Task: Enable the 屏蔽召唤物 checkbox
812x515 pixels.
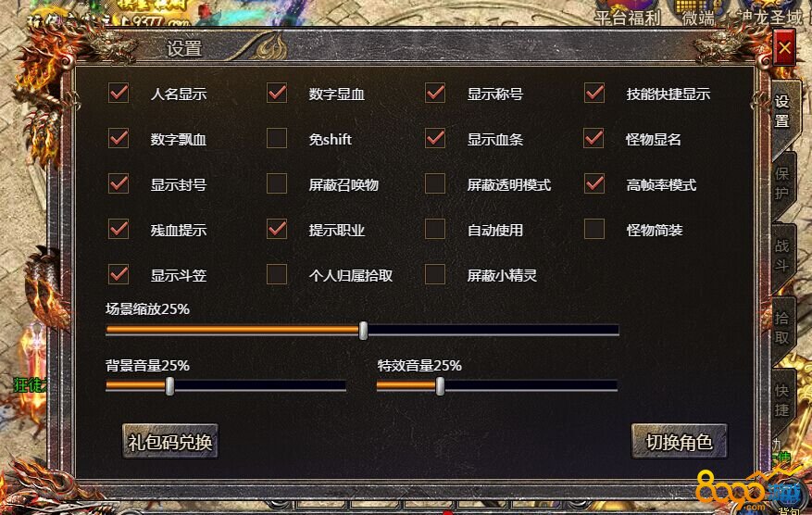Action: coord(277,183)
